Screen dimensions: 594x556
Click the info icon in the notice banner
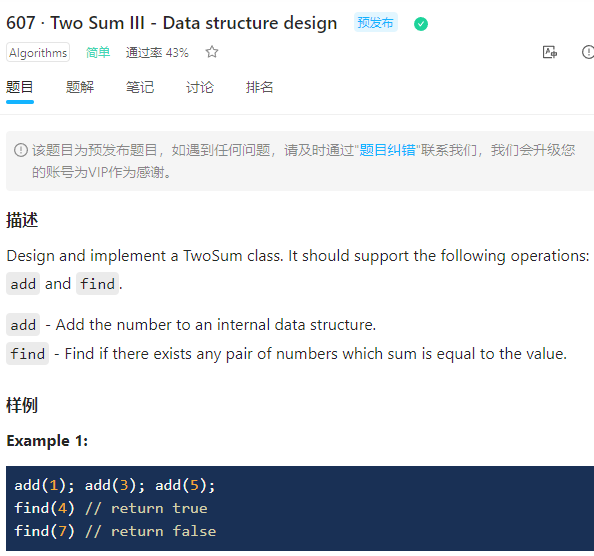point(21,150)
